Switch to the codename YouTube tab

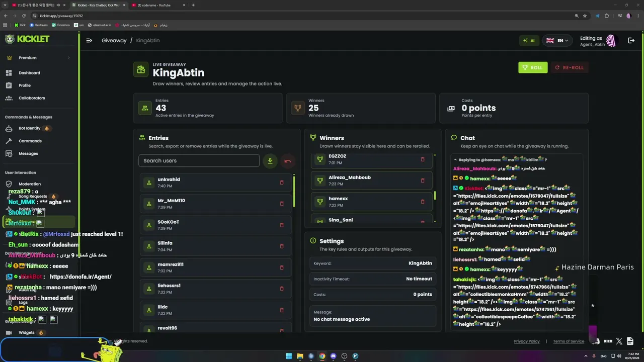(x=158, y=5)
